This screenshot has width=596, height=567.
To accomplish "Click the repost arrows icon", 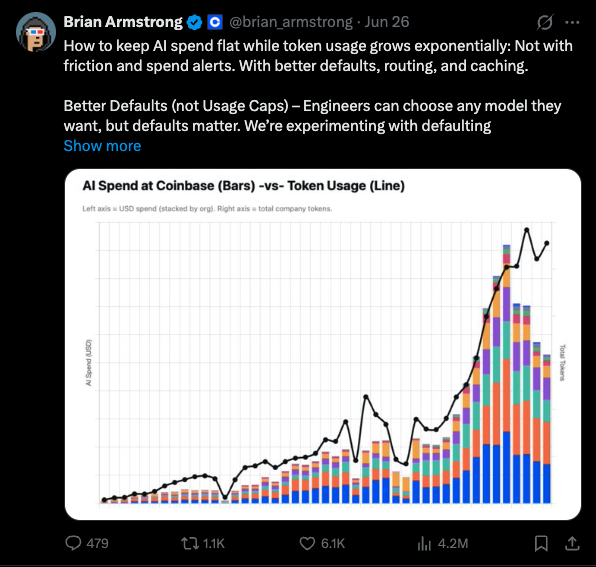I will 190,543.
